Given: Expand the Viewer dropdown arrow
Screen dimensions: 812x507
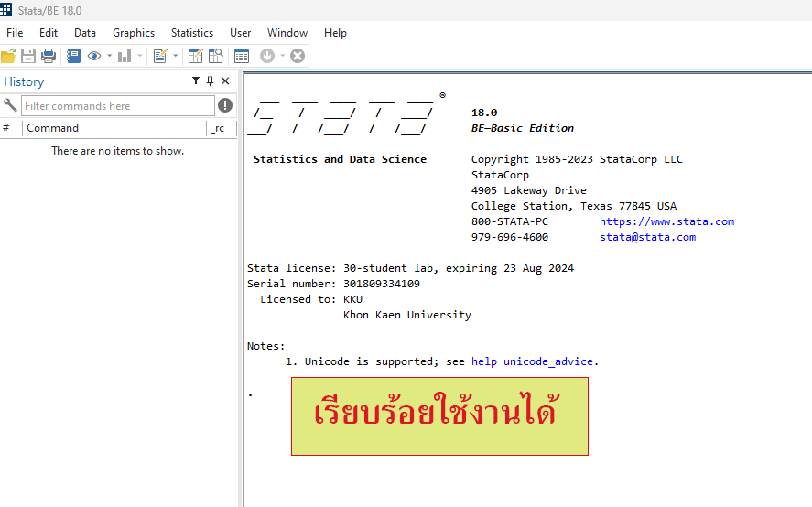Looking at the screenshot, I should 109,56.
